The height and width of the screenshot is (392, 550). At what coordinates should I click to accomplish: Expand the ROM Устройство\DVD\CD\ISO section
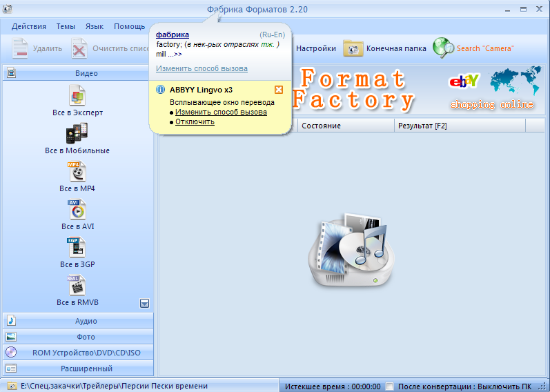pyautogui.click(x=78, y=353)
